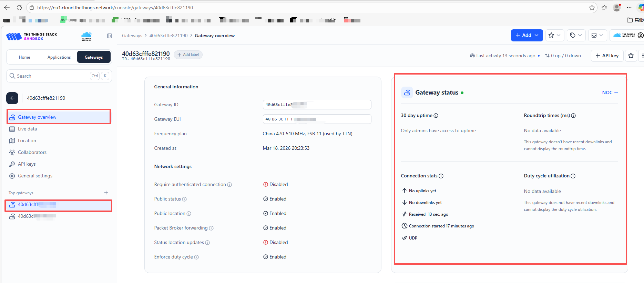Screen dimensions: 644x283
Task: Click info icon beside Duty cycle utilization
Action: click(x=573, y=176)
